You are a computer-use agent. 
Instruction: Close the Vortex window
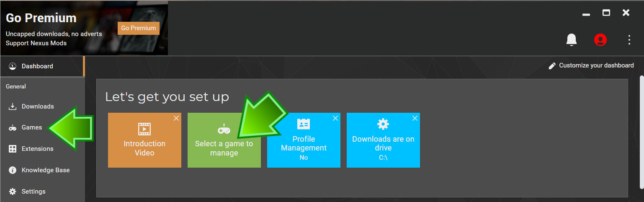[626, 13]
